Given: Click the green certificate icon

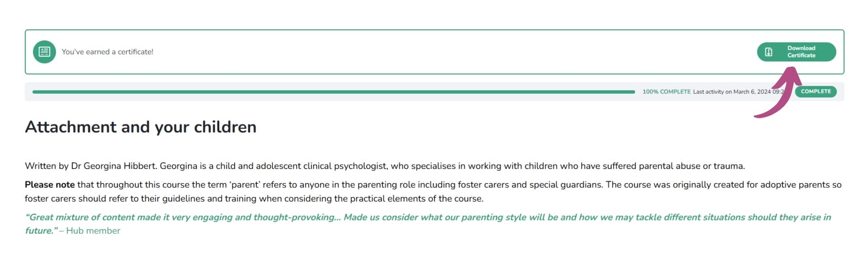Looking at the screenshot, I should click(44, 52).
